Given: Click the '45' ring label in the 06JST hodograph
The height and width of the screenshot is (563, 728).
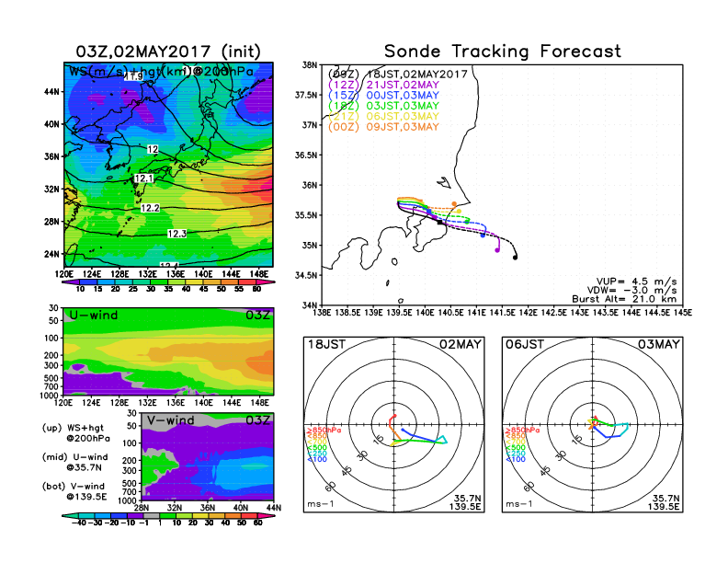Looking at the screenshot, I should click(x=545, y=470).
